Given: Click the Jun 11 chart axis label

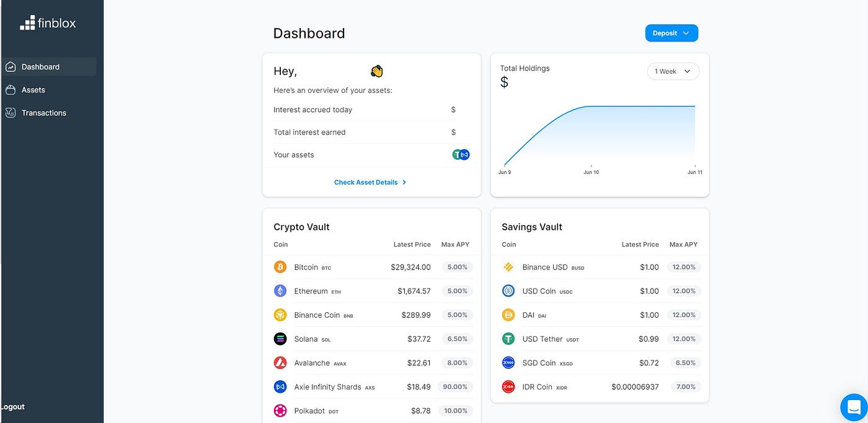Looking at the screenshot, I should click(695, 172).
